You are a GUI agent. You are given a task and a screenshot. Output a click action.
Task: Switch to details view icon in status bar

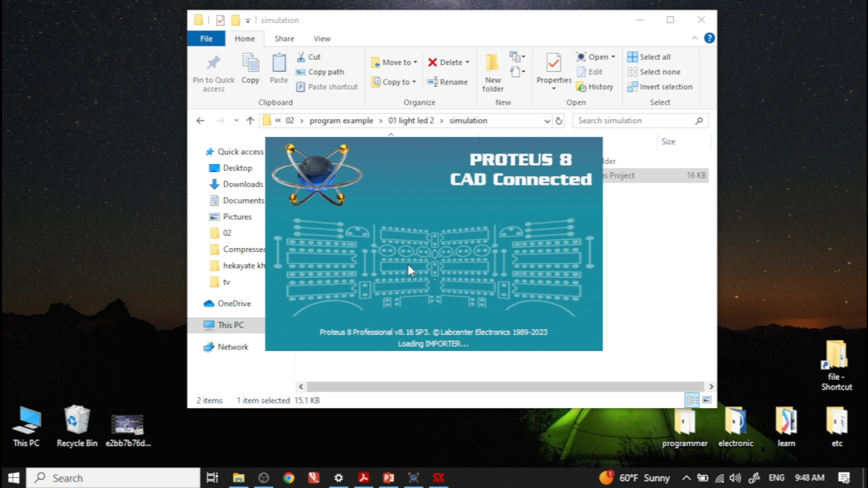[692, 400]
